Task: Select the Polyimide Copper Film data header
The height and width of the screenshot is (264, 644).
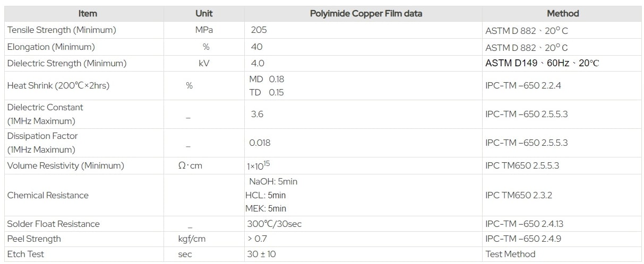Action: (366, 14)
